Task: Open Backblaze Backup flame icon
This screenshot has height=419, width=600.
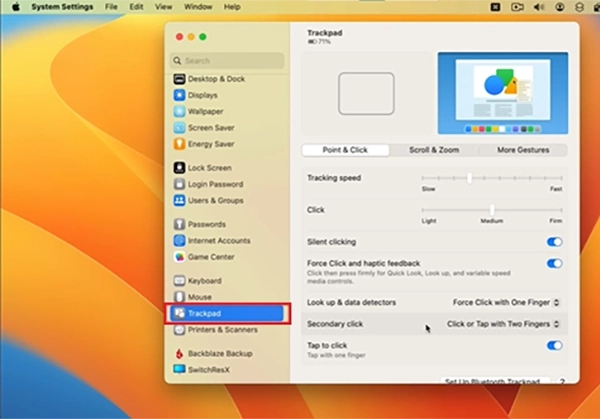Action: (179, 354)
